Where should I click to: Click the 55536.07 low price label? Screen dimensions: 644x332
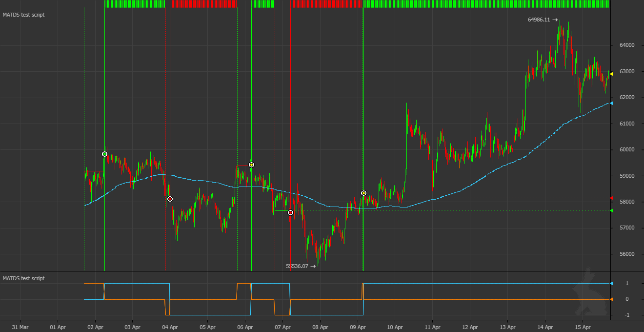click(x=297, y=267)
